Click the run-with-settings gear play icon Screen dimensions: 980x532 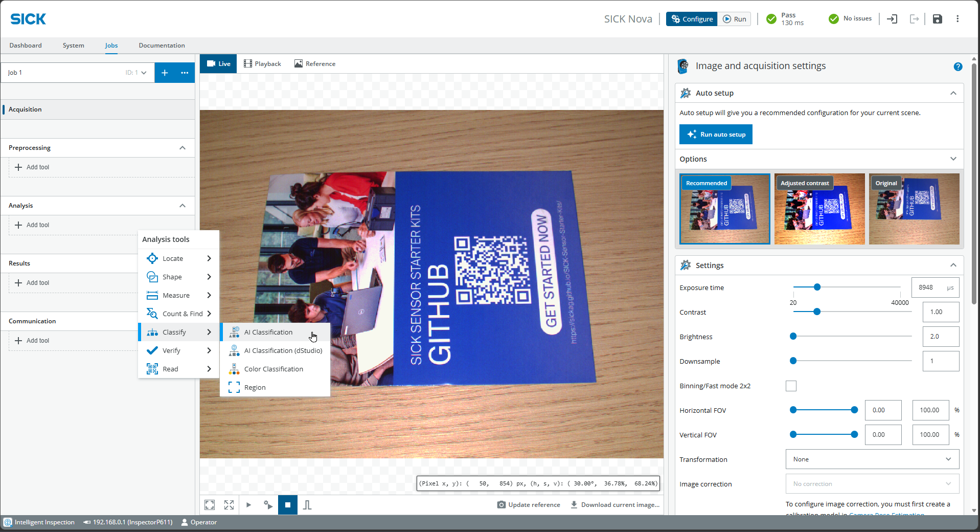point(268,505)
